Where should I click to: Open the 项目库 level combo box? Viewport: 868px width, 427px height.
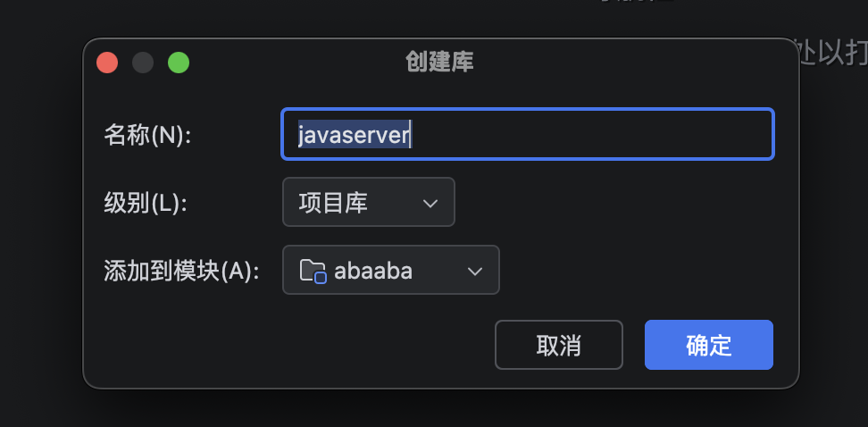coord(368,203)
